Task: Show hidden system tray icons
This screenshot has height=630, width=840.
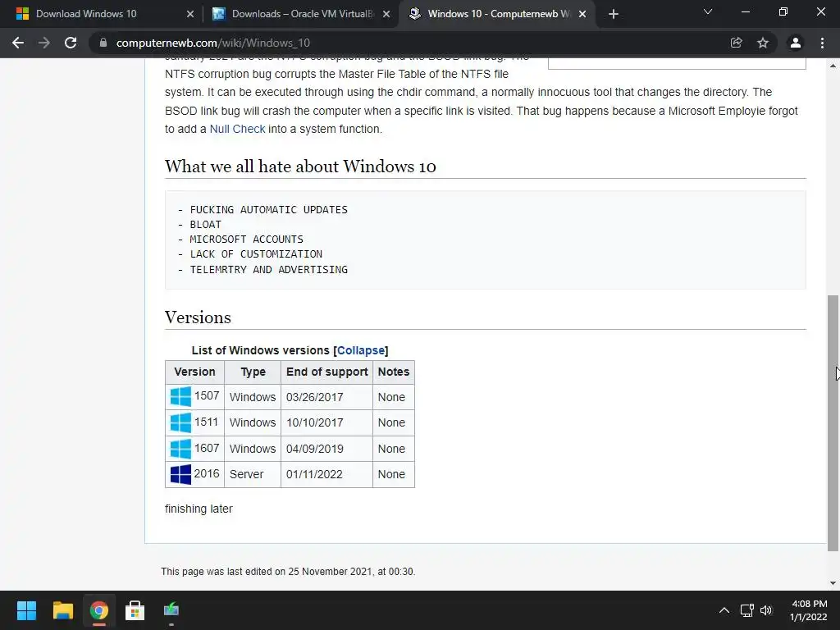Action: click(724, 610)
